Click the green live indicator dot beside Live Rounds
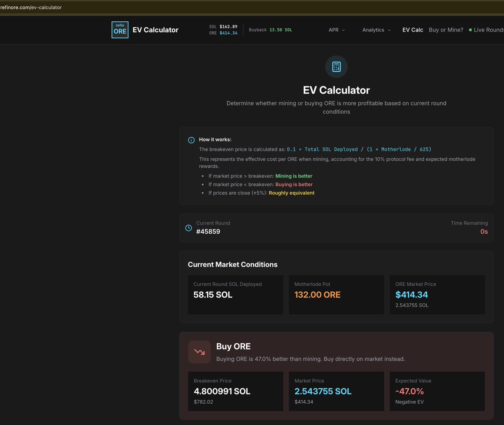Image resolution: width=504 pixels, height=425 pixels. pos(471,30)
